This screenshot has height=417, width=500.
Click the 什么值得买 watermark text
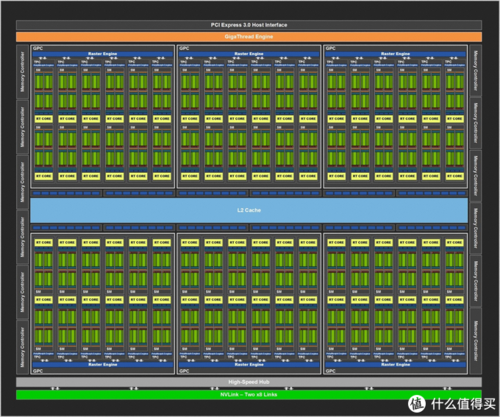pos(463,404)
